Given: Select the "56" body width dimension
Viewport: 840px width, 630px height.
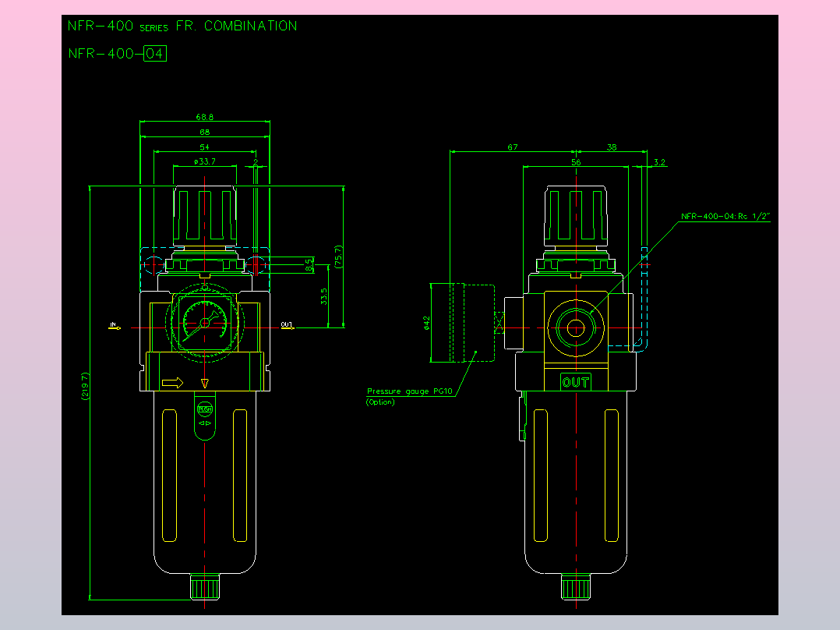Looking at the screenshot, I should click(x=576, y=162).
